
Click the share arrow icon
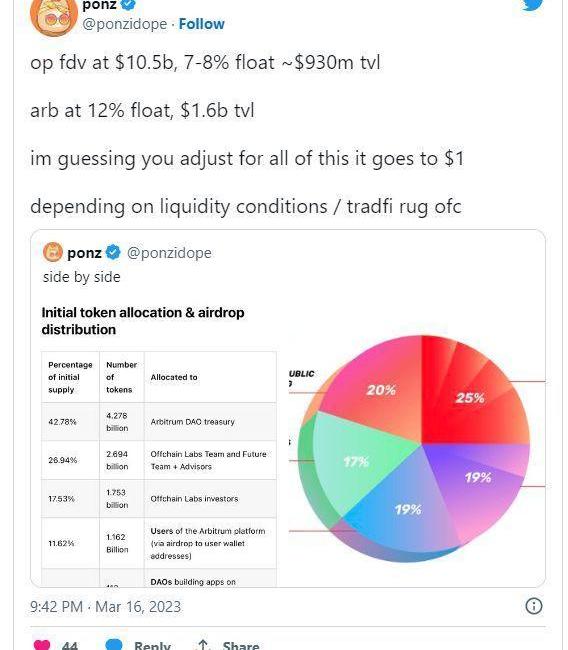point(203,645)
